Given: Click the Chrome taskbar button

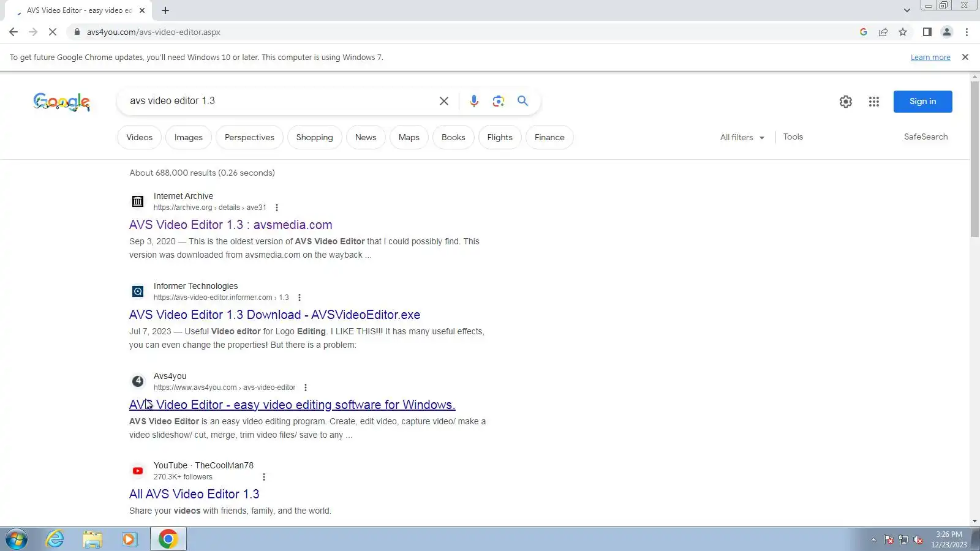Looking at the screenshot, I should click(x=168, y=539).
